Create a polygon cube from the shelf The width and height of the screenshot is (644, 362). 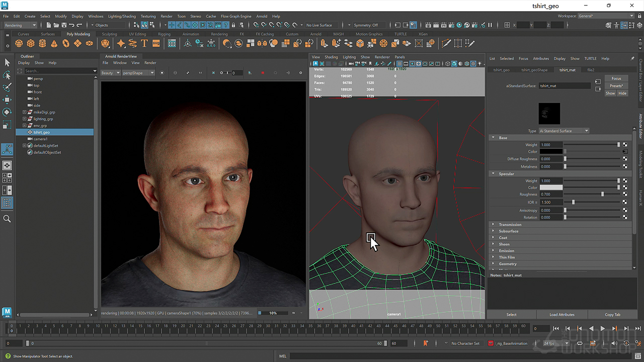pyautogui.click(x=31, y=44)
